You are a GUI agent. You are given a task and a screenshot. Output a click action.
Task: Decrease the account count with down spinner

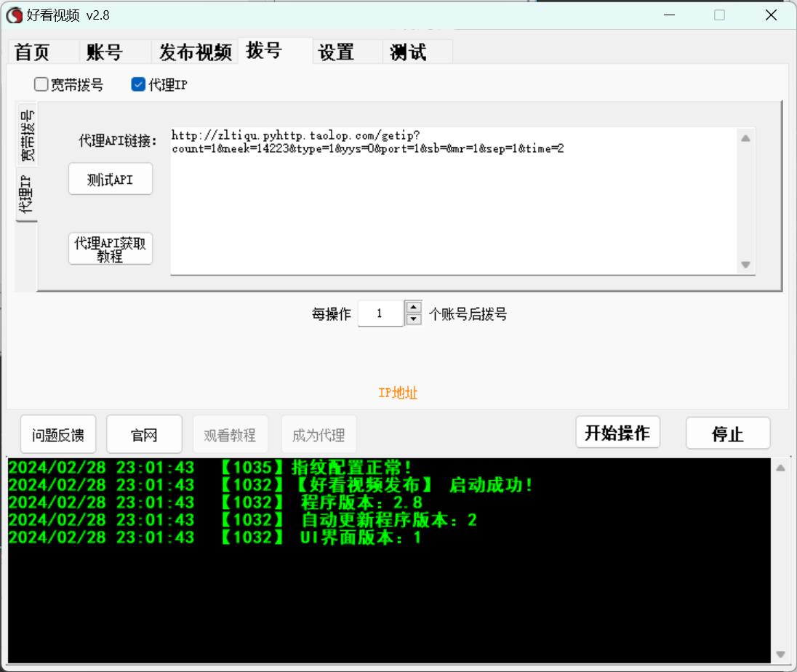point(414,320)
